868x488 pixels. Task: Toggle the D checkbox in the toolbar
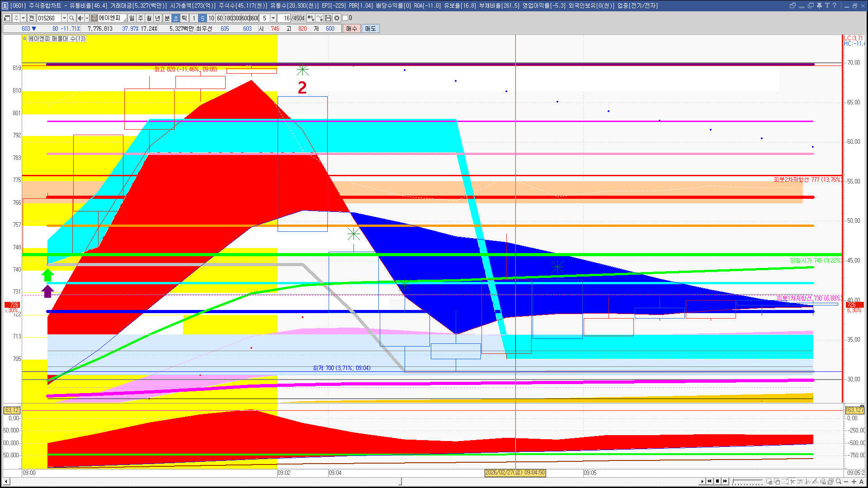(345, 18)
